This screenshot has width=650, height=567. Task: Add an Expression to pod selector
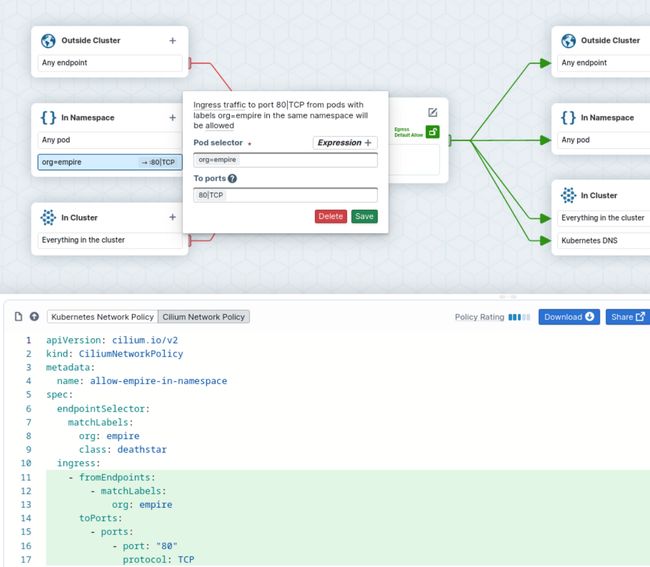tap(345, 143)
